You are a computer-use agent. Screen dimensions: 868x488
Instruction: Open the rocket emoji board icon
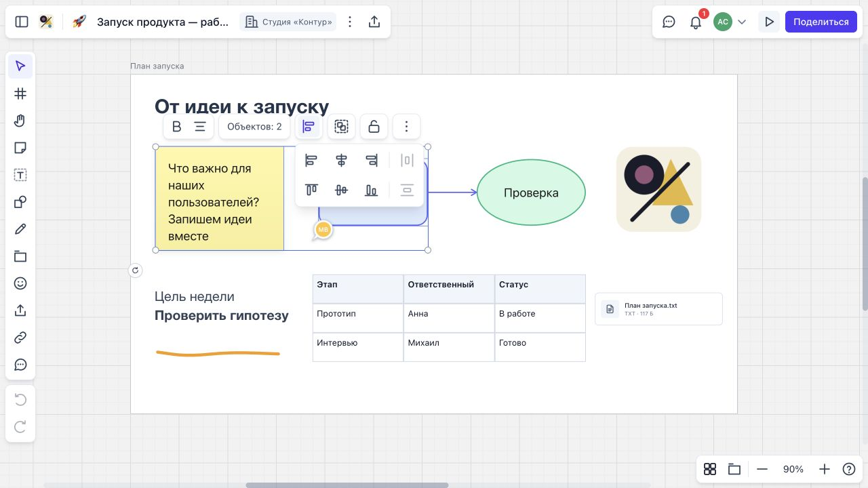click(x=79, y=22)
